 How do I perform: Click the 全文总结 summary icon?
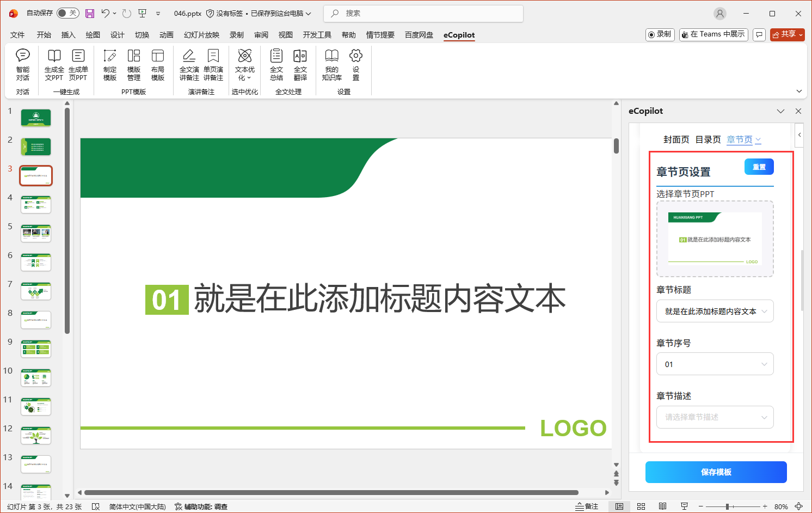point(276,64)
